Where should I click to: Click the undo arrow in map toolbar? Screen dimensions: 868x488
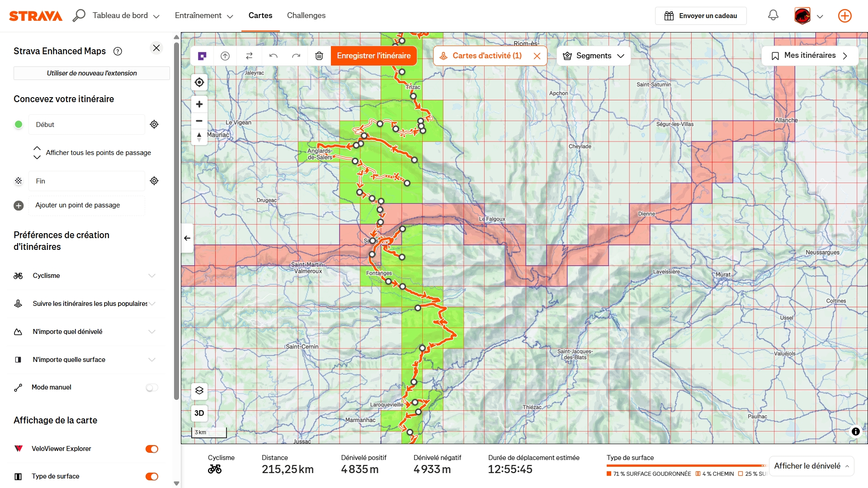tap(273, 56)
